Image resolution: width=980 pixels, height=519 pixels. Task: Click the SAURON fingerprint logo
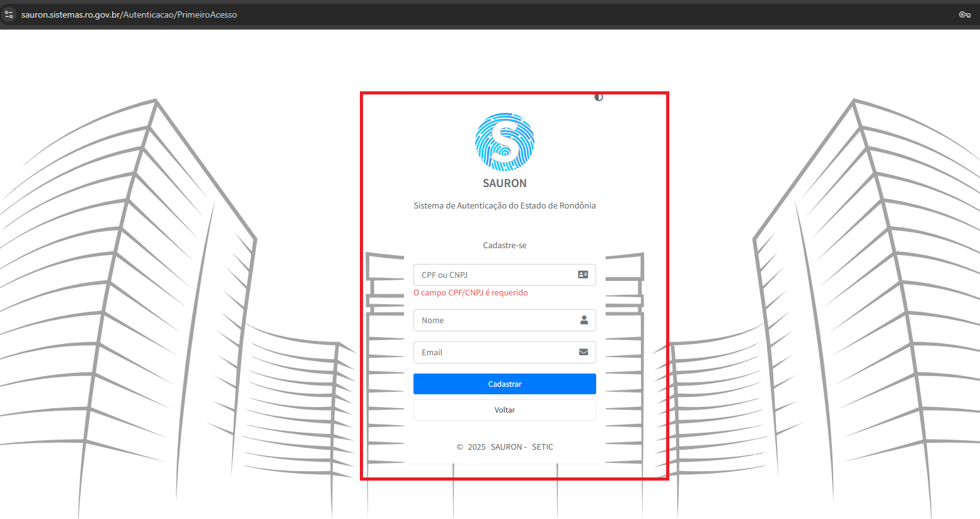[x=505, y=142]
